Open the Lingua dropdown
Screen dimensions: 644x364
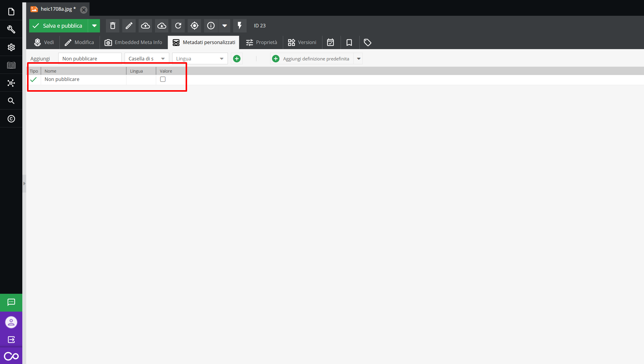pos(200,59)
